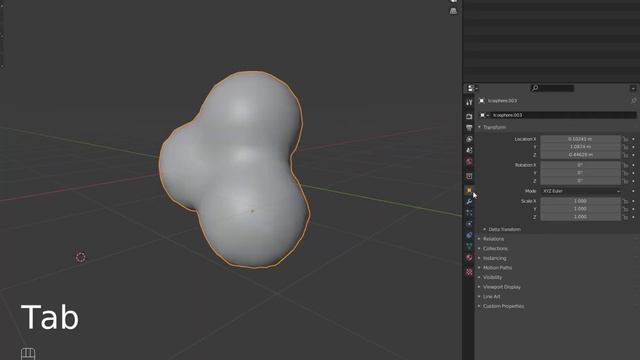
Task: Open the checkered Texture properties tab
Action: [469, 272]
